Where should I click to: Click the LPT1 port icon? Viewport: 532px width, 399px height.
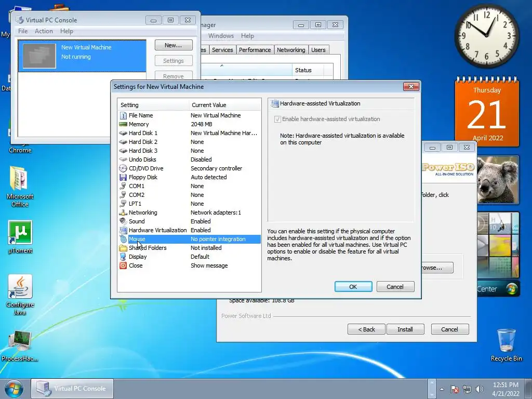123,204
